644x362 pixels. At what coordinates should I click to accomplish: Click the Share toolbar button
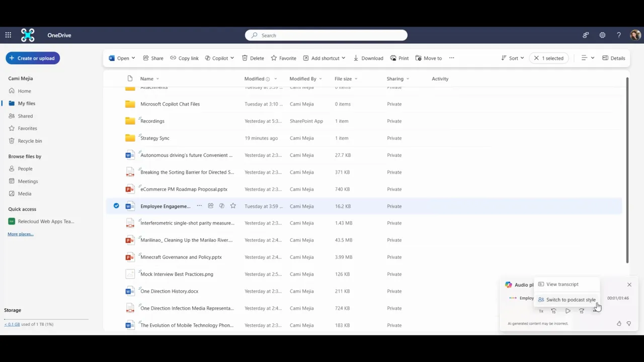click(153, 58)
